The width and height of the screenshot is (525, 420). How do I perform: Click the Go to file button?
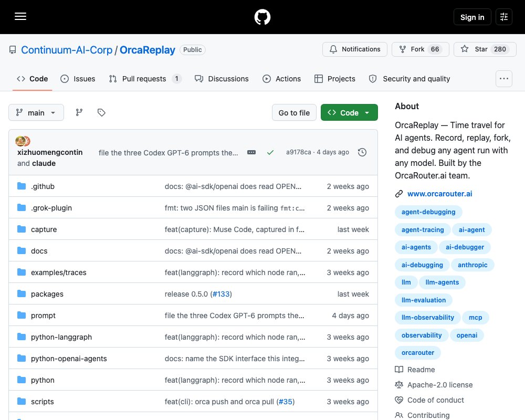tap(295, 112)
